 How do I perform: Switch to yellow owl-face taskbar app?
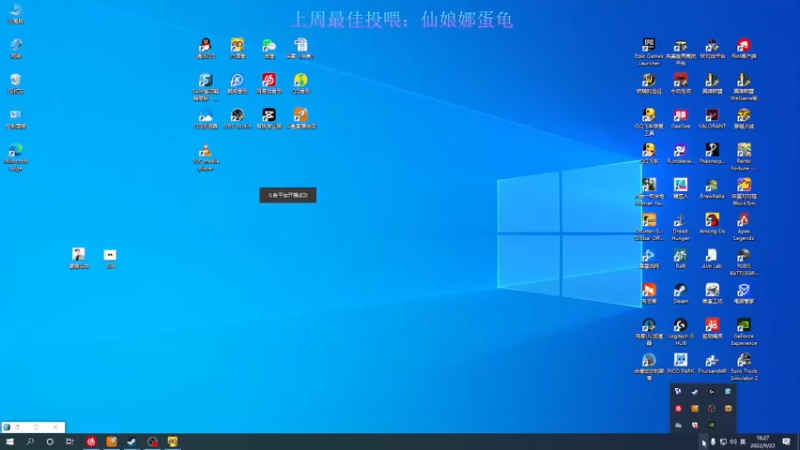(172, 442)
